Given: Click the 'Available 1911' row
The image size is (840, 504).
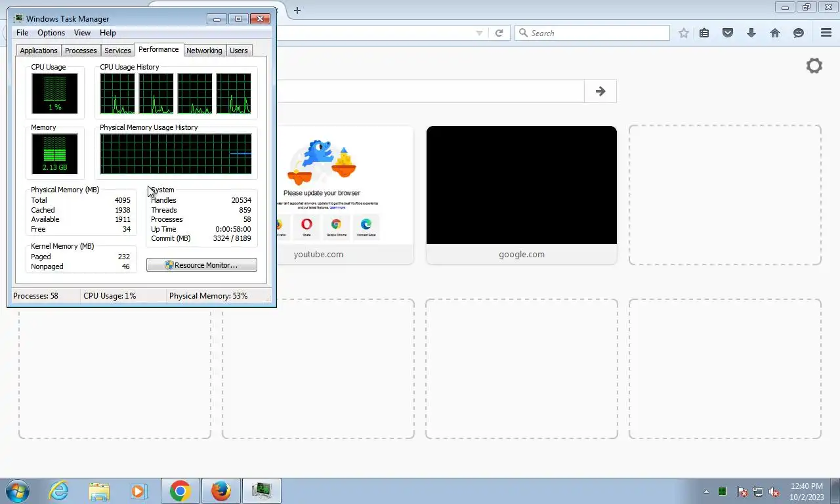Looking at the screenshot, I should pyautogui.click(x=81, y=219).
